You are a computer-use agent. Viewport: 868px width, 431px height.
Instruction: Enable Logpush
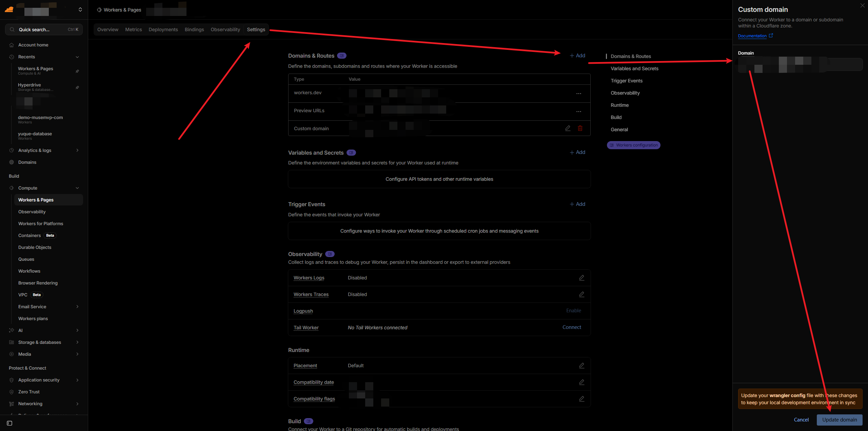pos(573,311)
